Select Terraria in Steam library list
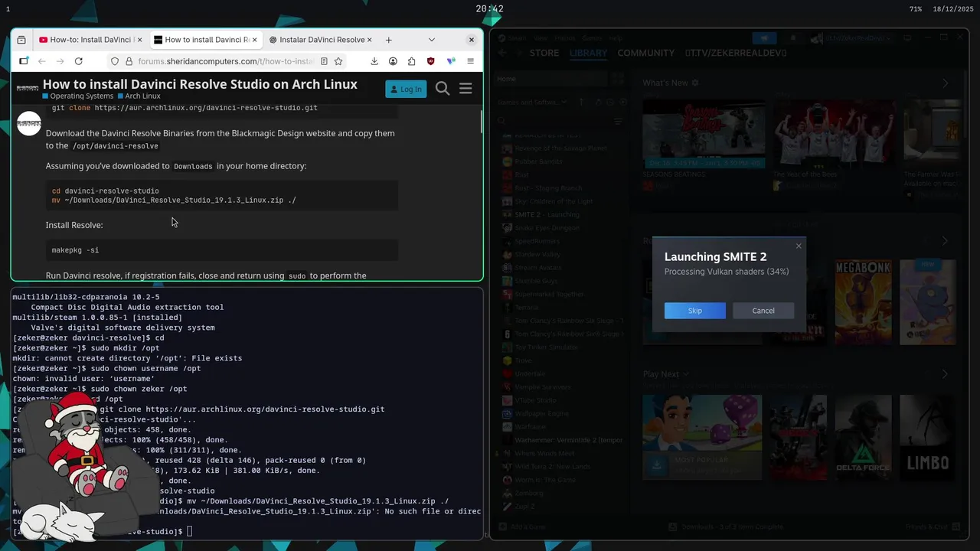The width and height of the screenshot is (980, 551). (563, 307)
